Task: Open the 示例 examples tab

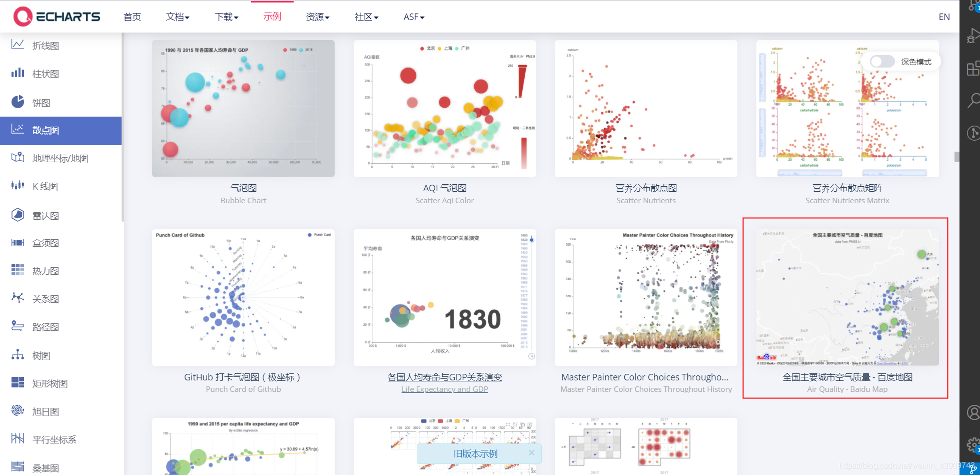Action: pyautogui.click(x=272, y=17)
